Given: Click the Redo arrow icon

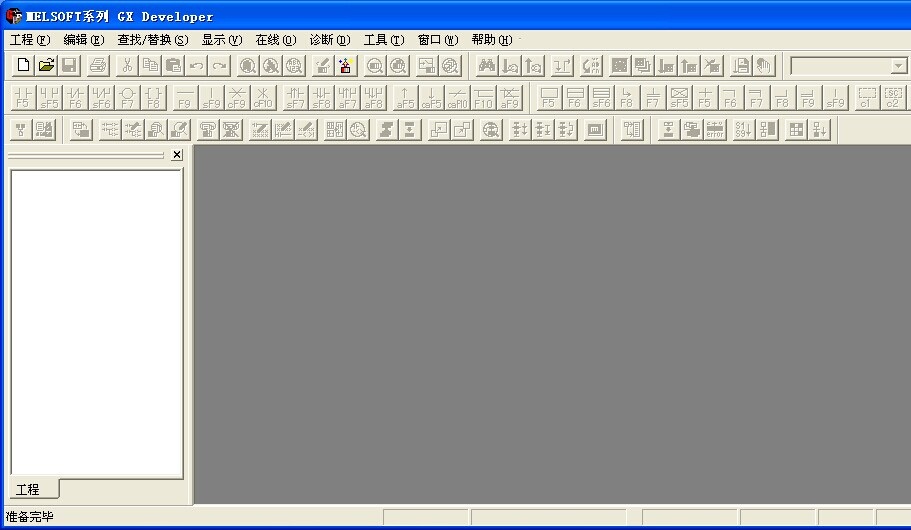Looking at the screenshot, I should [220, 65].
